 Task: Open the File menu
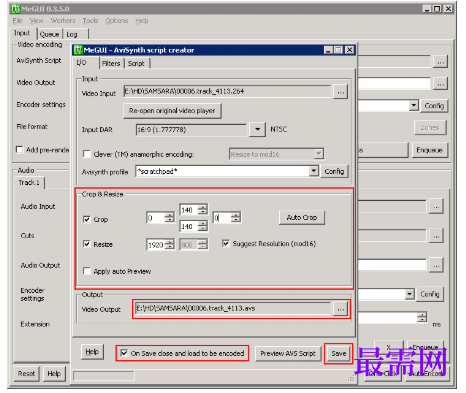(17, 21)
